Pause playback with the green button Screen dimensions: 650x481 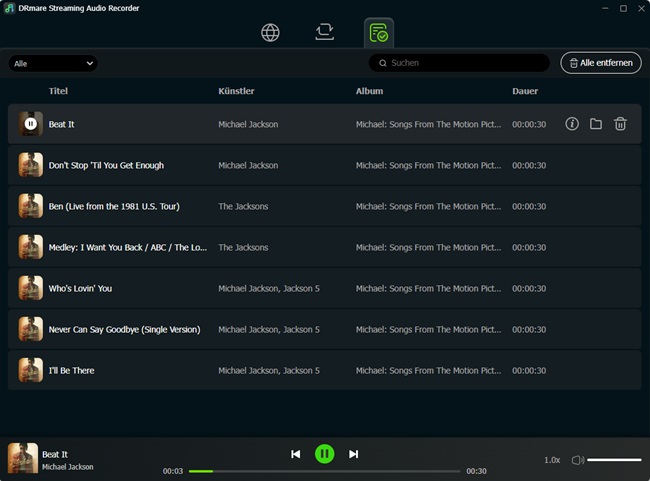point(325,454)
